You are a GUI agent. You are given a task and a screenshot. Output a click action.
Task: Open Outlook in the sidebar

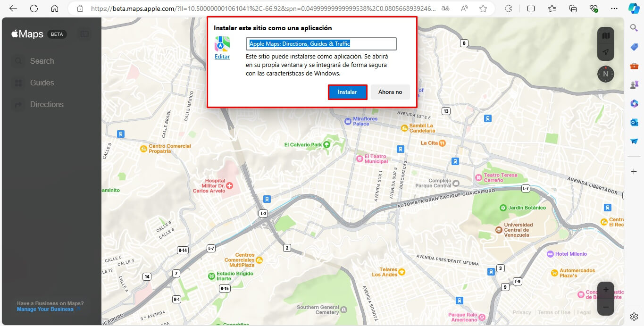634,122
